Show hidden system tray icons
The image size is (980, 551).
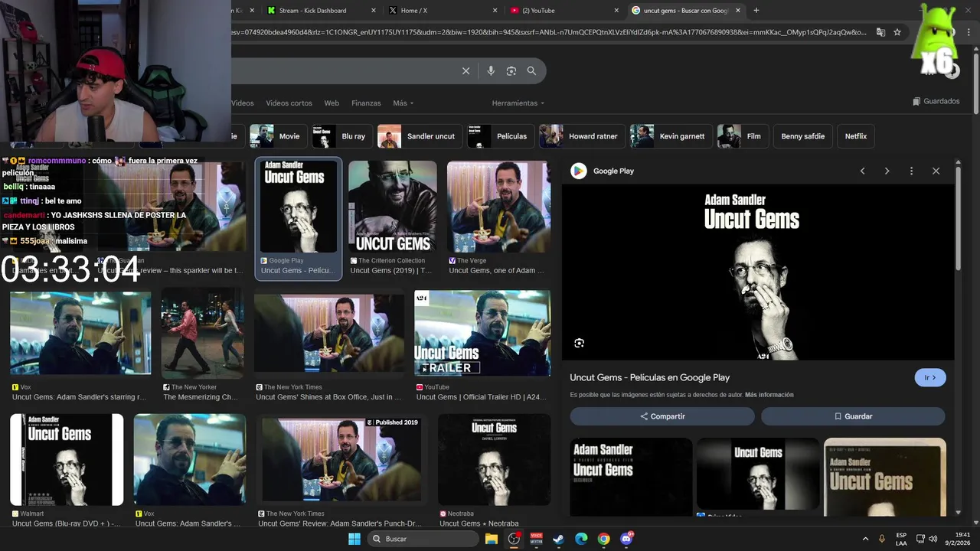click(866, 539)
